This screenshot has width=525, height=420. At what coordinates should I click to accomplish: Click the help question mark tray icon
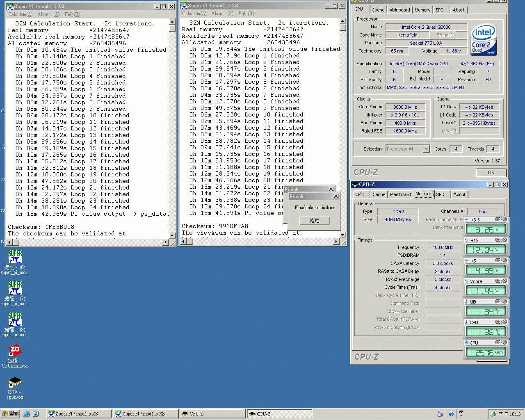tap(451, 414)
